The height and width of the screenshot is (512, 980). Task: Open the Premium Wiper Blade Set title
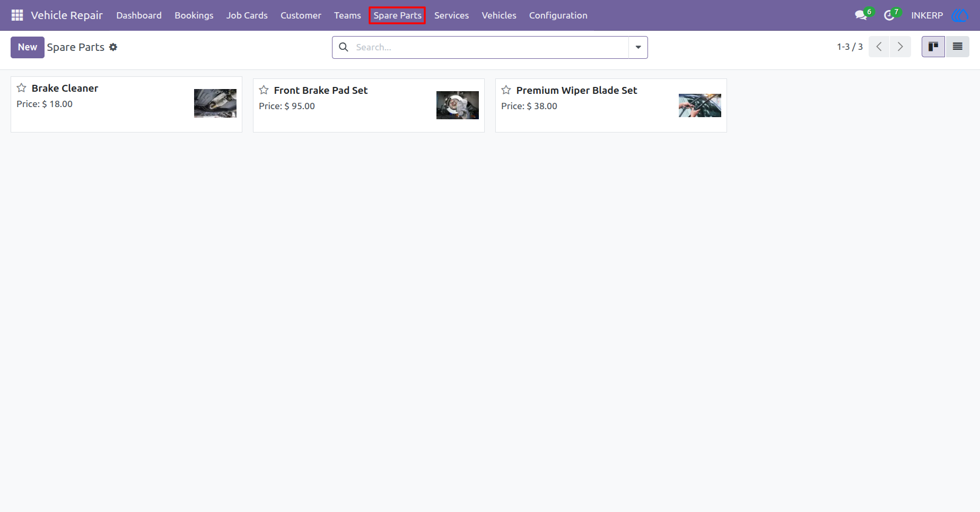coord(576,90)
